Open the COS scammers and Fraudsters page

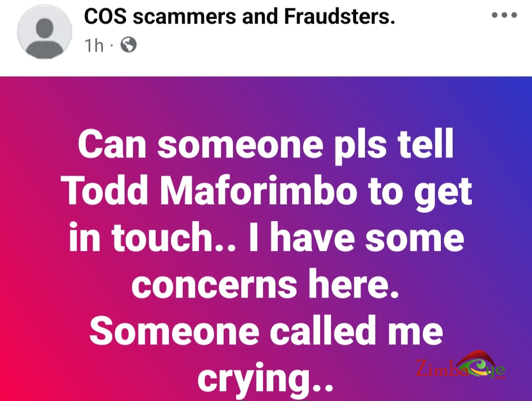click(239, 16)
